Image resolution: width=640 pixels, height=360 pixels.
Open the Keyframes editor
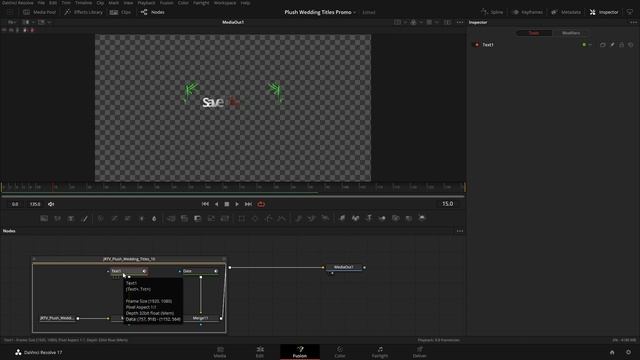[x=528, y=12]
